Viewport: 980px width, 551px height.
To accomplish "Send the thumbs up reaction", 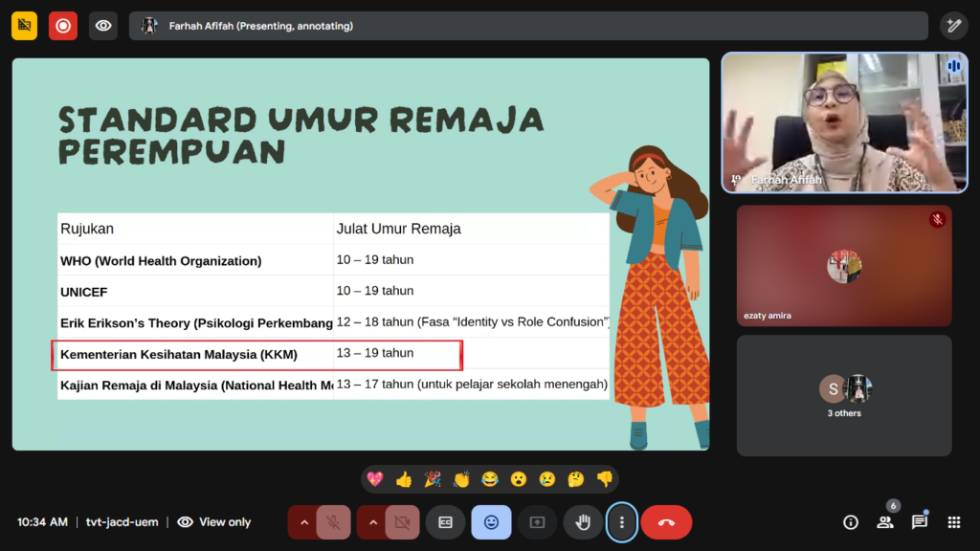I will [404, 479].
